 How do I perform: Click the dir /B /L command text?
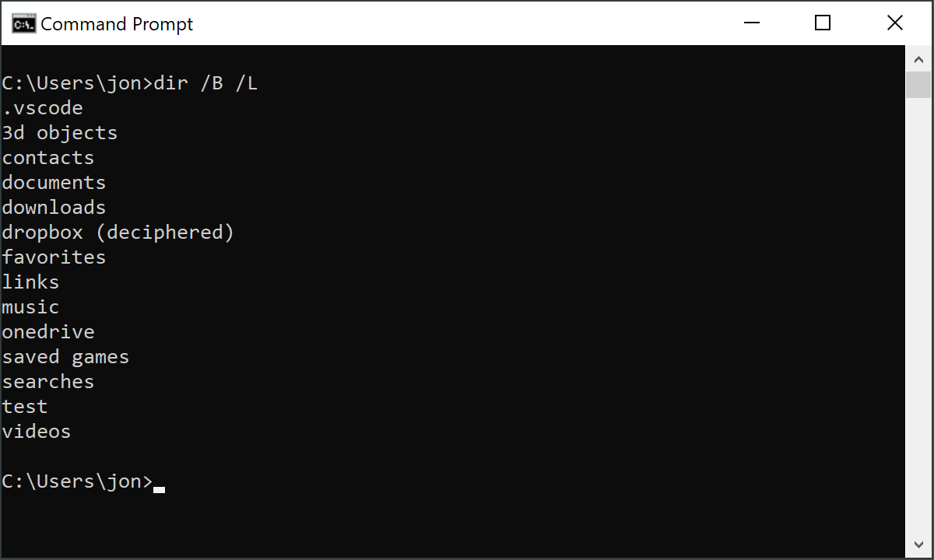point(207,82)
